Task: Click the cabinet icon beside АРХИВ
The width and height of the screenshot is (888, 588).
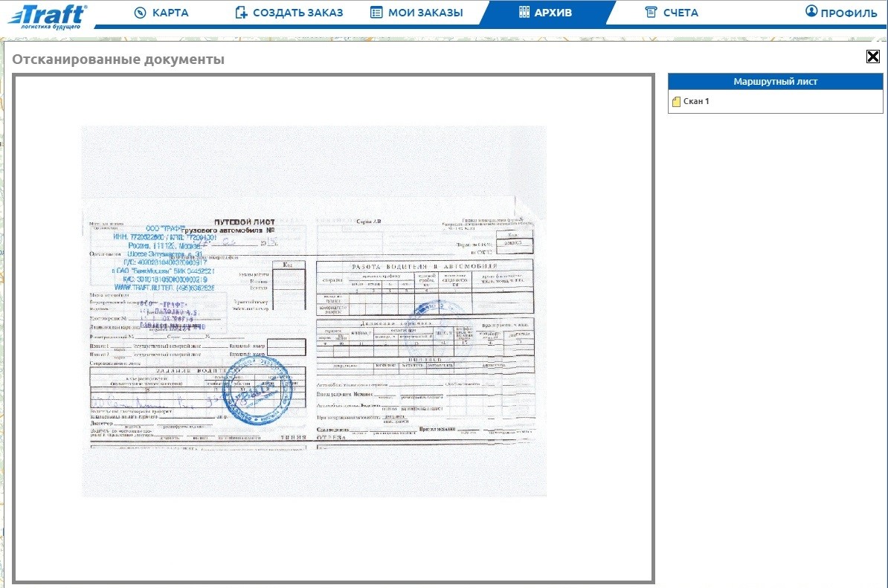Action: click(524, 13)
